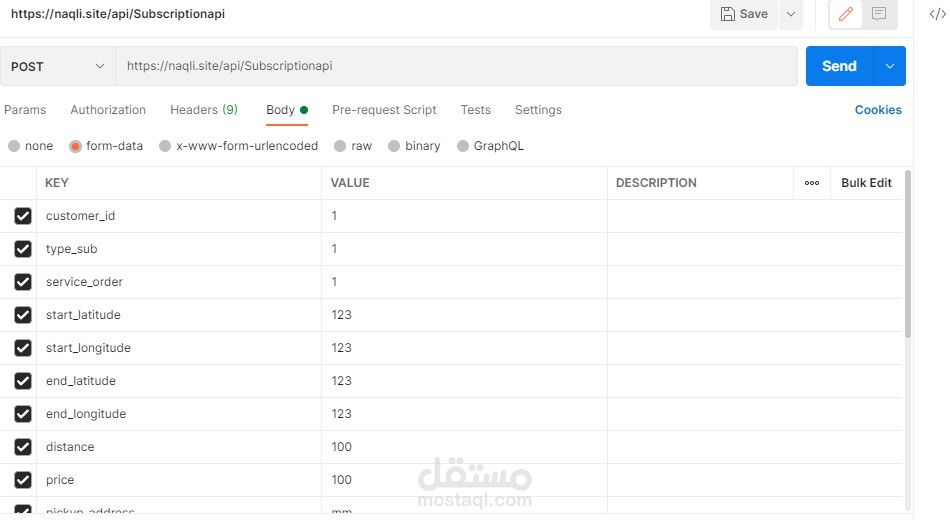The height and width of the screenshot is (520, 950).
Task: Click the customer_id key cell
Action: click(179, 216)
